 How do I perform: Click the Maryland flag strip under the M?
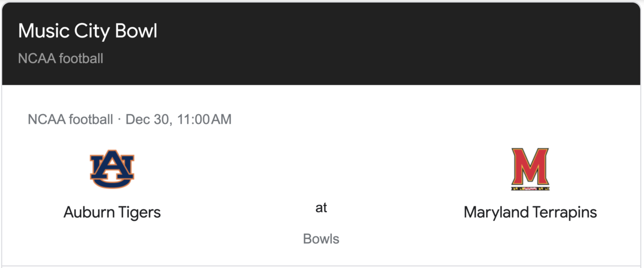tap(530, 188)
